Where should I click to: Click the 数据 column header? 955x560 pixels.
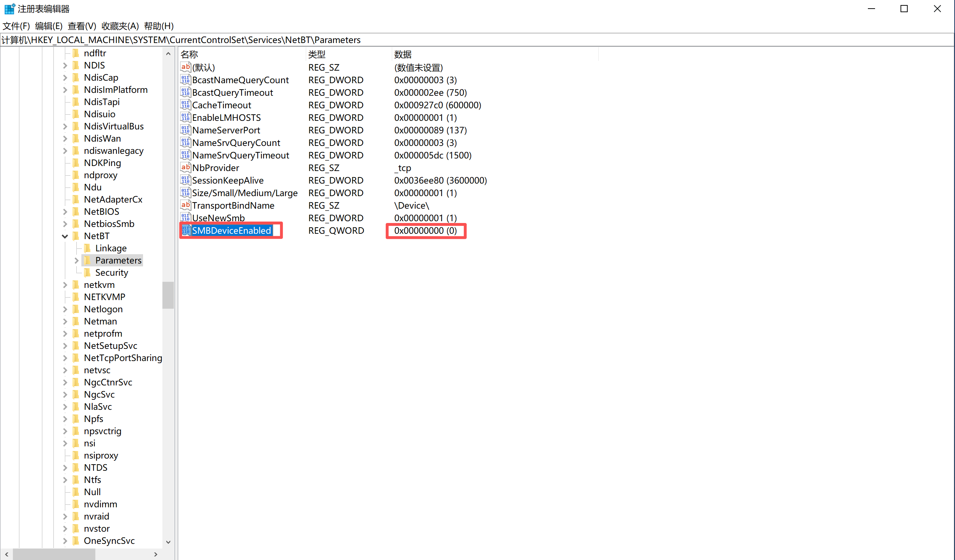[x=403, y=54]
